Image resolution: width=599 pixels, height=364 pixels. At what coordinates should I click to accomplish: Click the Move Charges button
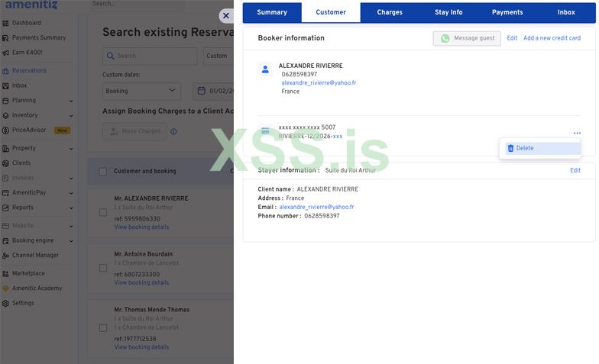click(134, 131)
